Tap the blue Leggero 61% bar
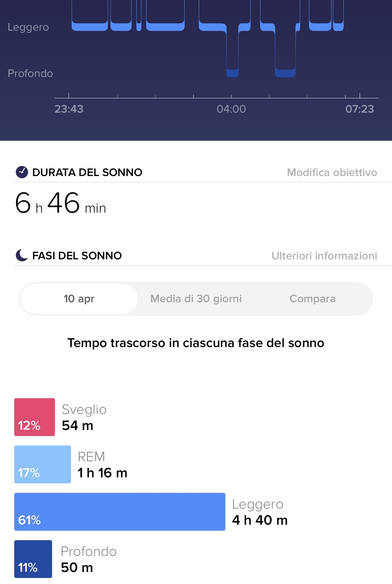392x584 pixels. [x=120, y=512]
